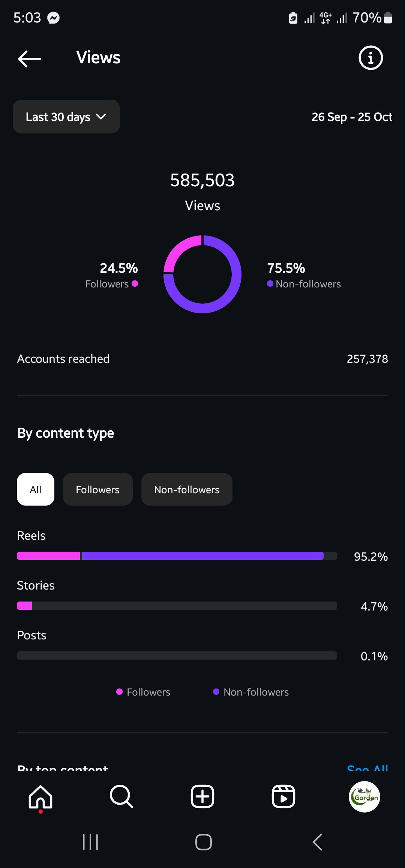Tap the Android recent apps button
Viewport: 405px width, 868px height.
[90, 842]
